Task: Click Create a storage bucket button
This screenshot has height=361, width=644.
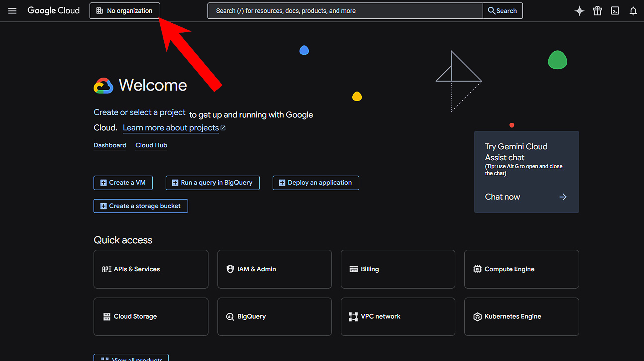Action: (x=141, y=206)
